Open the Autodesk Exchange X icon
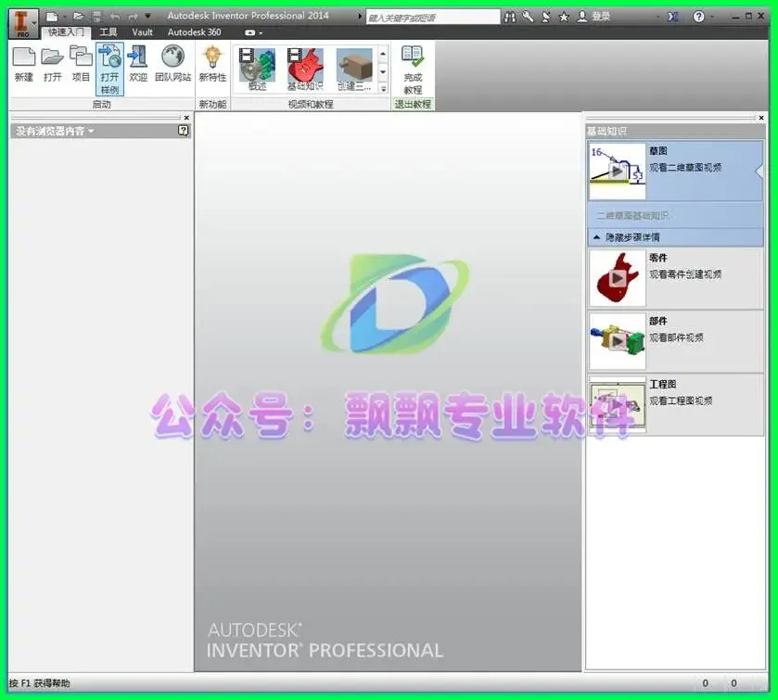This screenshot has height=700, width=778. [673, 17]
